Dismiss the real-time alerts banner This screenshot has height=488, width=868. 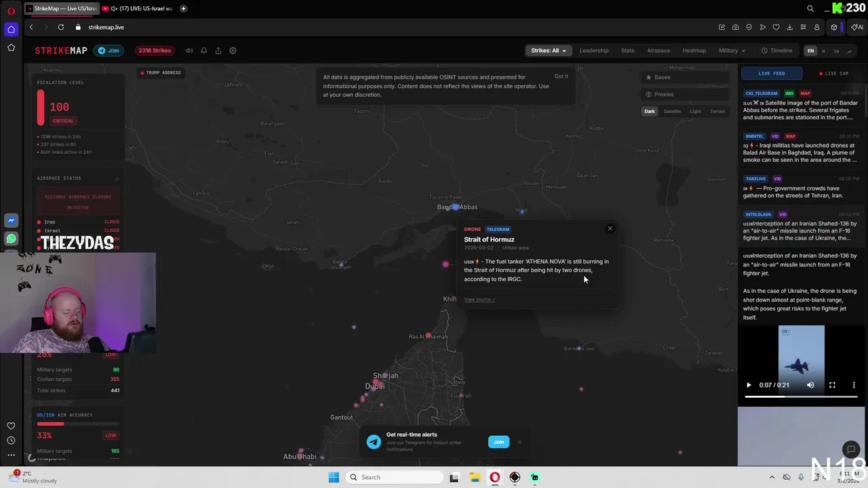coord(519,442)
